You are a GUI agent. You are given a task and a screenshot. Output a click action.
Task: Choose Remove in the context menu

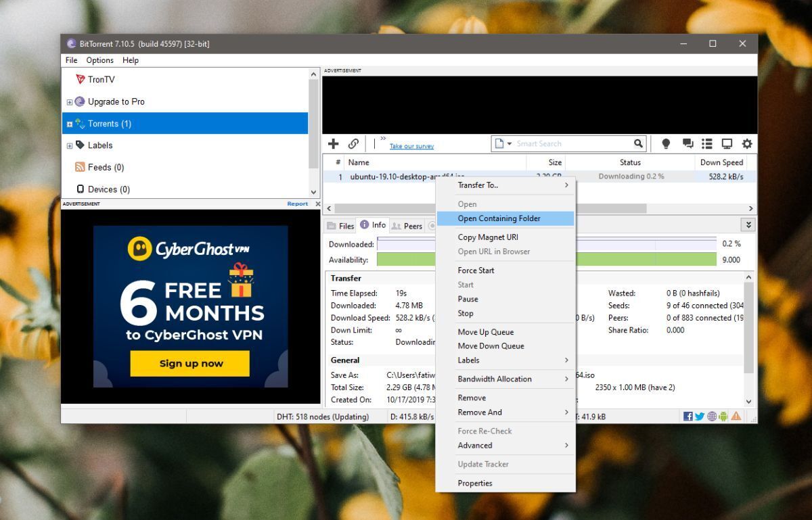505,398
